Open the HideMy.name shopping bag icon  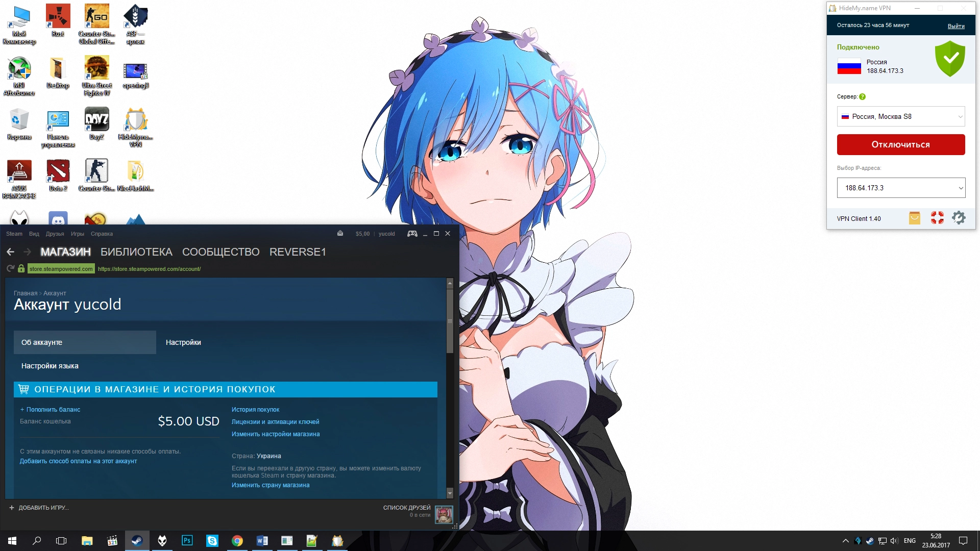coord(914,218)
